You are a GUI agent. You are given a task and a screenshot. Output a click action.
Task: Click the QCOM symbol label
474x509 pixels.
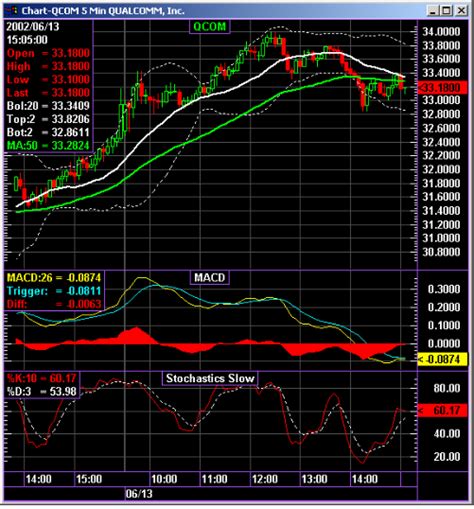point(209,26)
